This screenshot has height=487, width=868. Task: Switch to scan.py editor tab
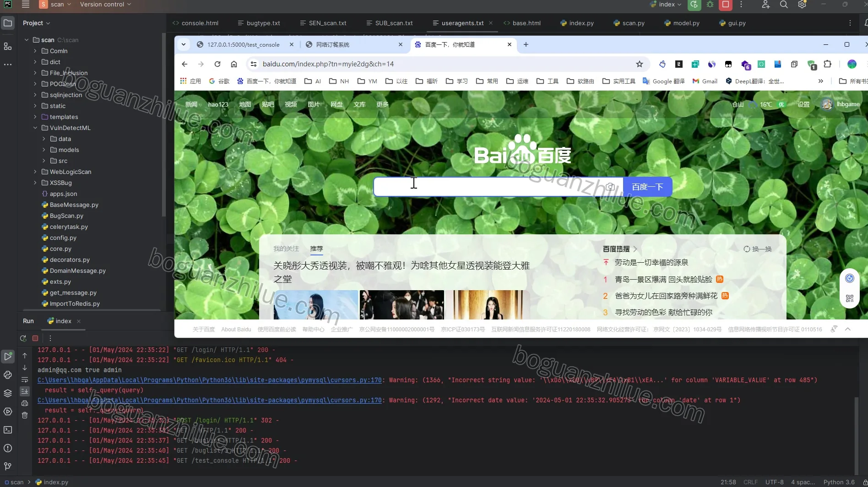(629, 23)
